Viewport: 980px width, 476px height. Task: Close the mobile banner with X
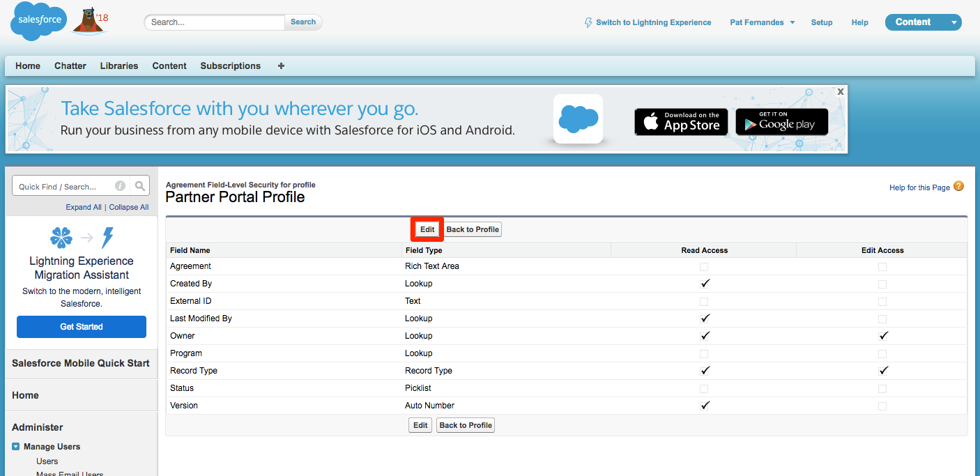(841, 91)
